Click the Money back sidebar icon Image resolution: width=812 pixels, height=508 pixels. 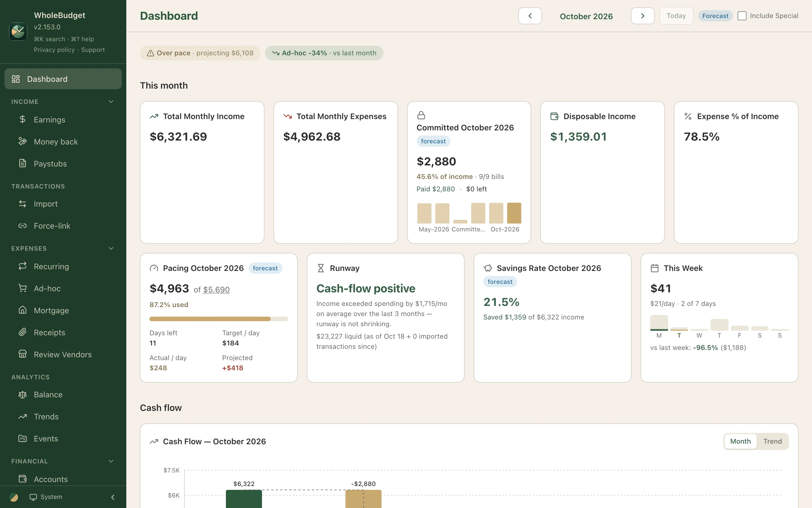click(x=23, y=141)
